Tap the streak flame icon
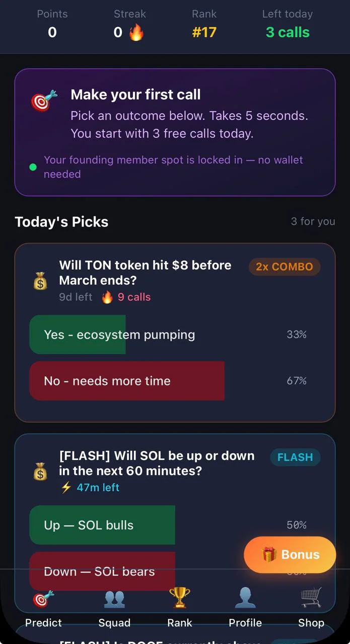This screenshot has width=350, height=644. click(136, 33)
